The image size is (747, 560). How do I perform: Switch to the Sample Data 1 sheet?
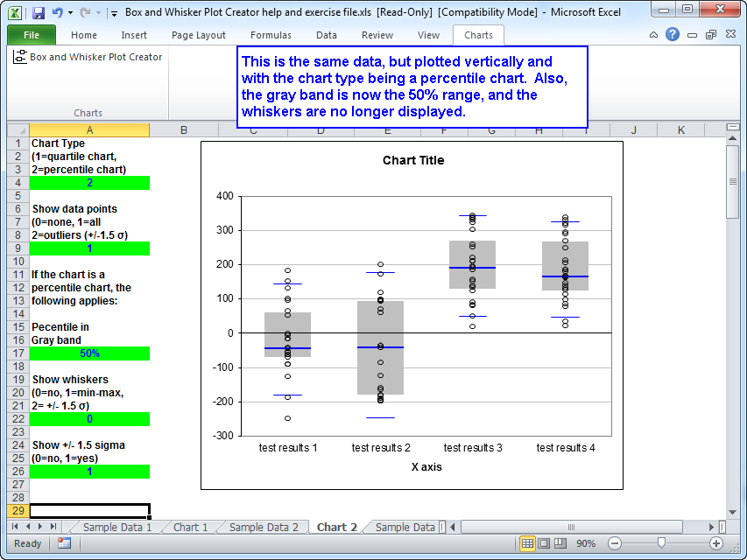coord(117,527)
